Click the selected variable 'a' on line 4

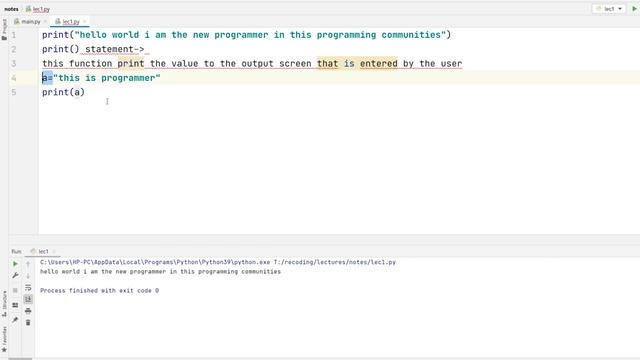pyautogui.click(x=44, y=78)
